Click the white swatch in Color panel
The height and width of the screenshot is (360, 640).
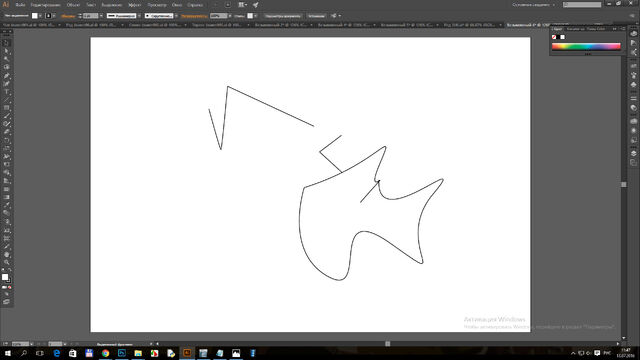[x=562, y=37]
